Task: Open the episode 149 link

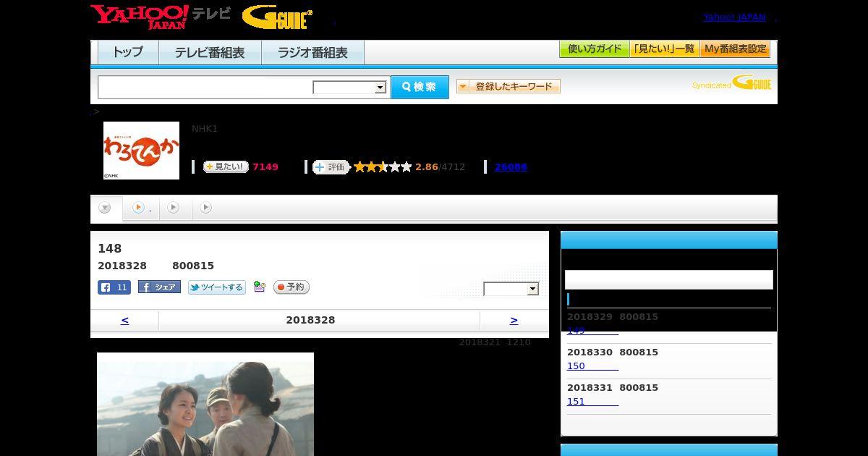Action: click(x=592, y=331)
